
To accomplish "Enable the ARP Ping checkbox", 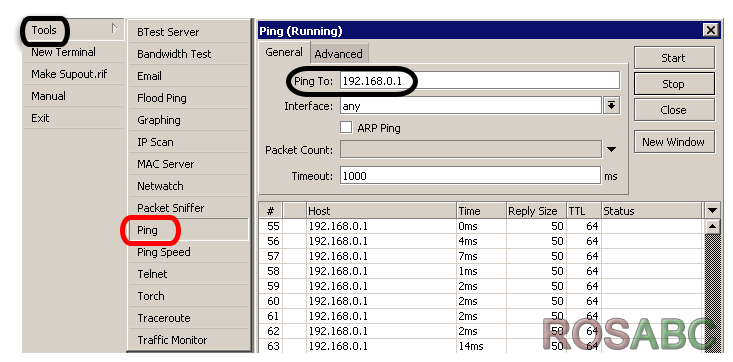I will coord(346,127).
